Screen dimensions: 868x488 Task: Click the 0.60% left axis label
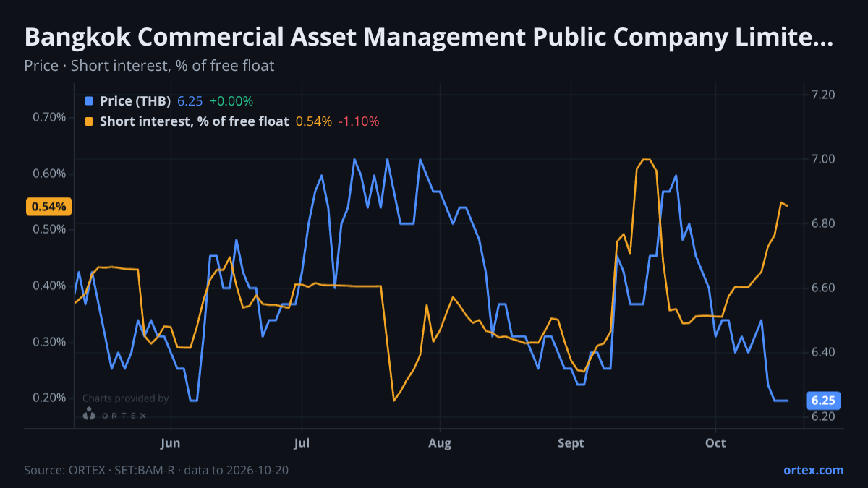[x=50, y=174]
